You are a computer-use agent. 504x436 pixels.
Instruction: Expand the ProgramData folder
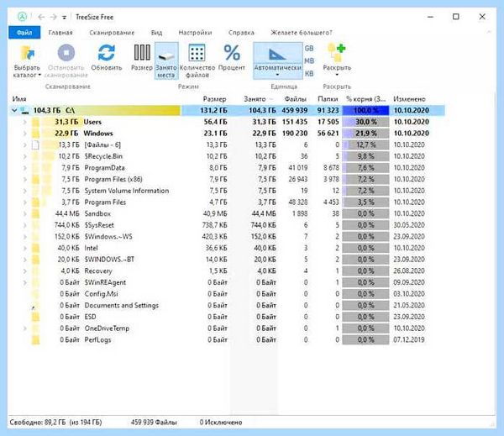(24, 168)
